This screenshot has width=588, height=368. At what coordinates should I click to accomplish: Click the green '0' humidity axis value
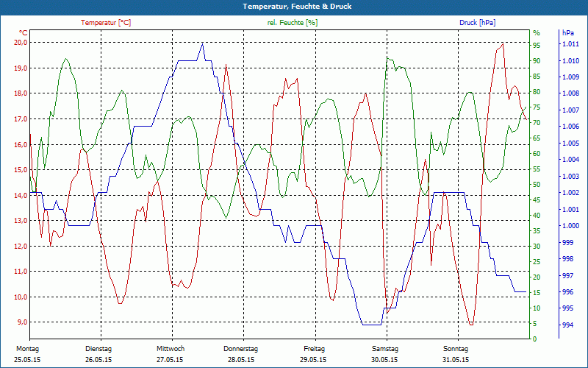535,339
